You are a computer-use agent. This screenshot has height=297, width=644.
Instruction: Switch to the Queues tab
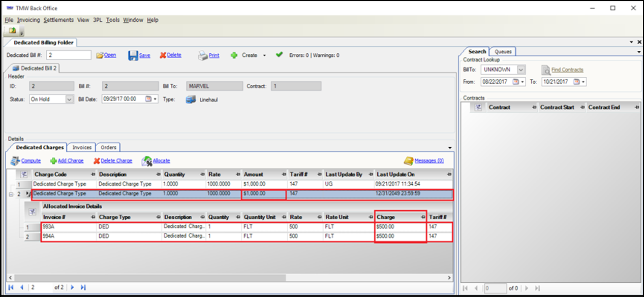point(503,51)
